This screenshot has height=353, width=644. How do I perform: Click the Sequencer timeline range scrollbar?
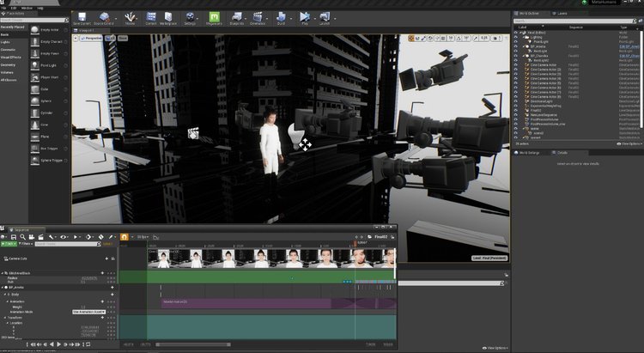tap(193, 344)
